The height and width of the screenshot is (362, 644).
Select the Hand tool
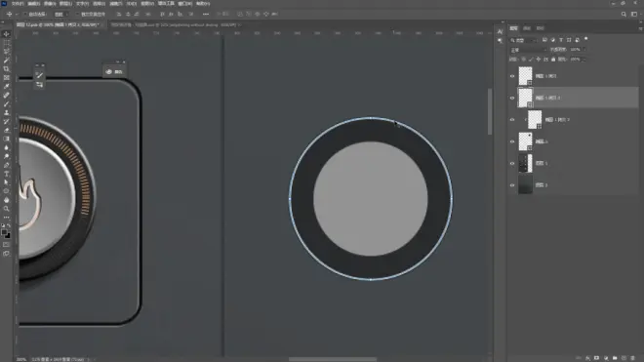point(6,200)
